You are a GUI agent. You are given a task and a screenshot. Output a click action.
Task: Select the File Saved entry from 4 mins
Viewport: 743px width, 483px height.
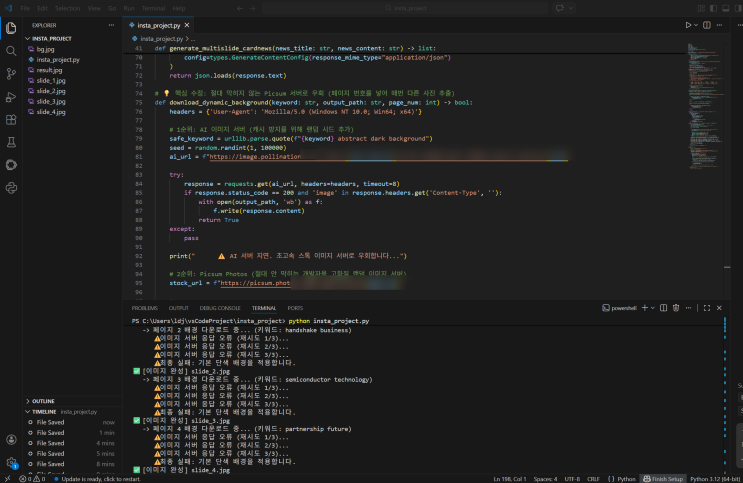coord(71,443)
